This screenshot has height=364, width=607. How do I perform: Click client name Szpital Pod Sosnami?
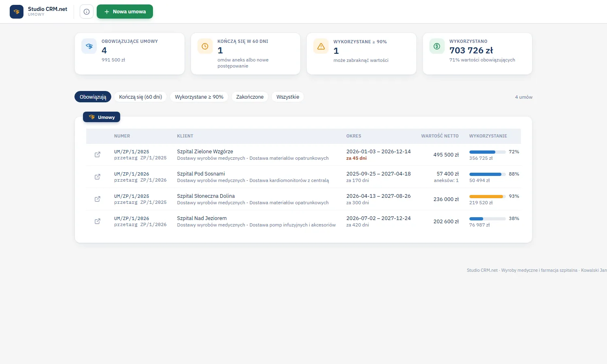tap(201, 174)
